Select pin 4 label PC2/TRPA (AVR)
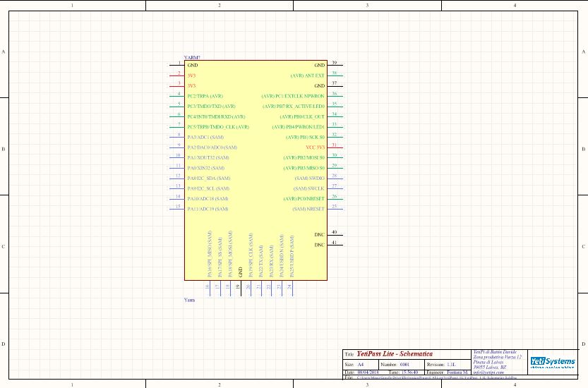The height and width of the screenshot is (388, 588). 205,96
